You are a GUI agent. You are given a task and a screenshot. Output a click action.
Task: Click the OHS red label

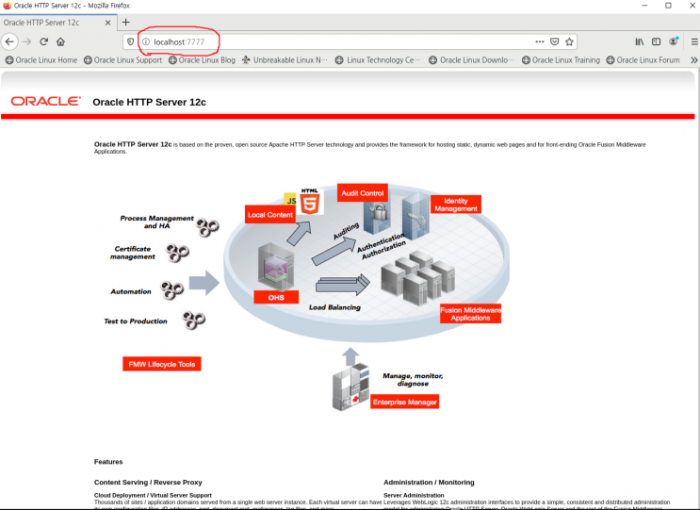coord(276,297)
